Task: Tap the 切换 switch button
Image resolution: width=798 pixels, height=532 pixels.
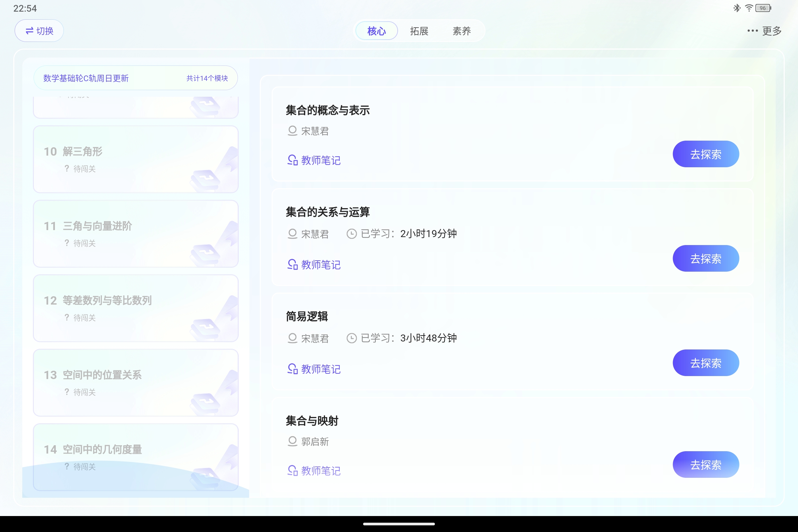Action: point(39,31)
